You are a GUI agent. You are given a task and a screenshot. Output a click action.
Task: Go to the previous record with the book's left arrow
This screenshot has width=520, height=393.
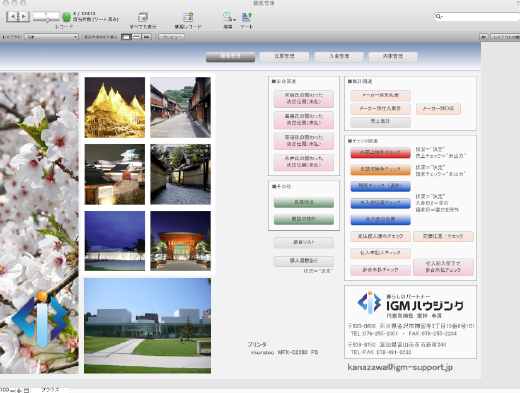click(x=13, y=16)
